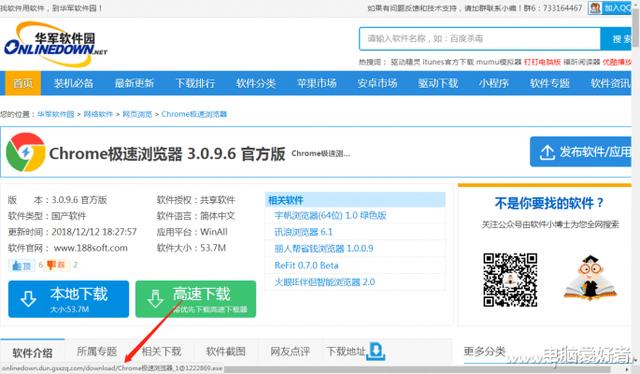Open the 苹果市场 navigation item

[317, 83]
